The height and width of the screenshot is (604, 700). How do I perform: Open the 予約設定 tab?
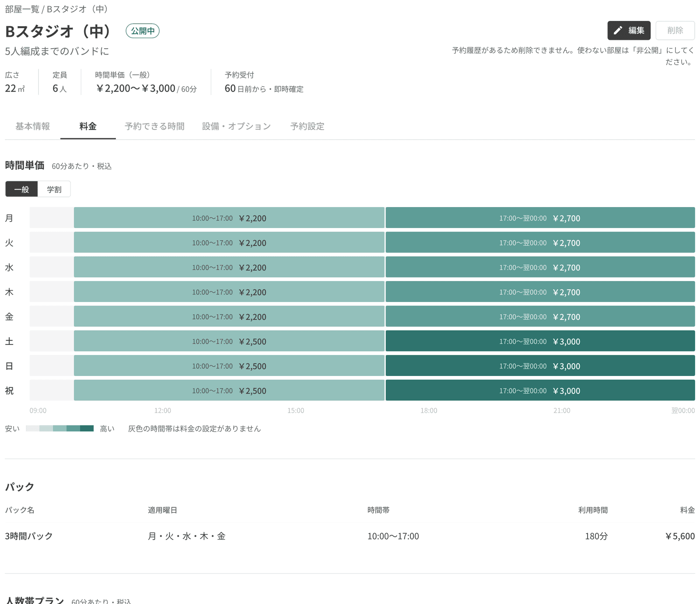click(308, 126)
